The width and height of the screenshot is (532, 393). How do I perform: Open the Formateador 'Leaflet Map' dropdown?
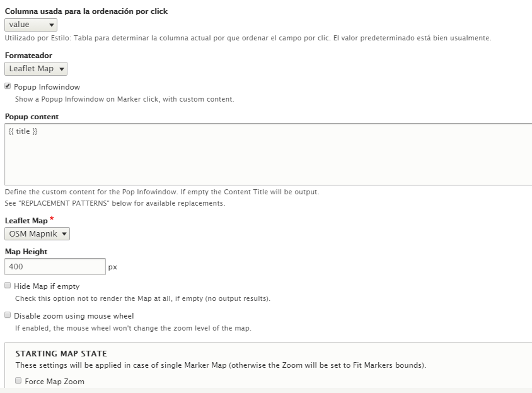[x=36, y=69]
